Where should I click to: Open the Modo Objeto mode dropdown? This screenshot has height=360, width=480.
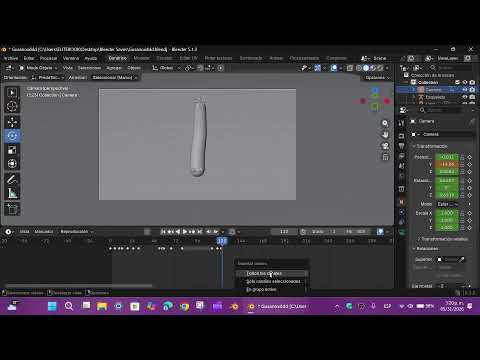point(38,68)
